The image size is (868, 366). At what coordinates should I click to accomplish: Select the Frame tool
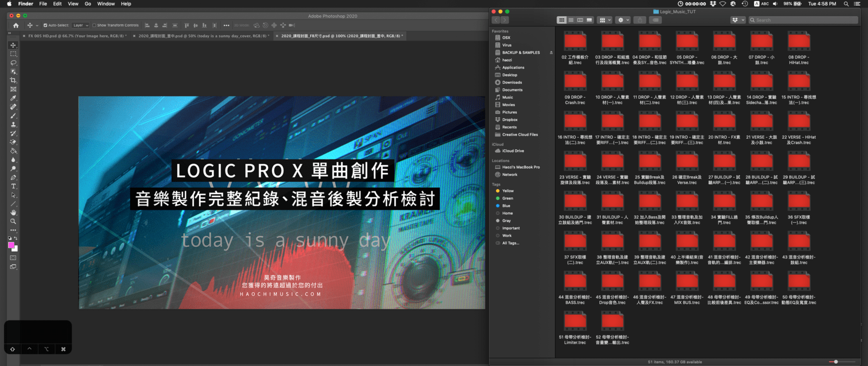(14, 89)
